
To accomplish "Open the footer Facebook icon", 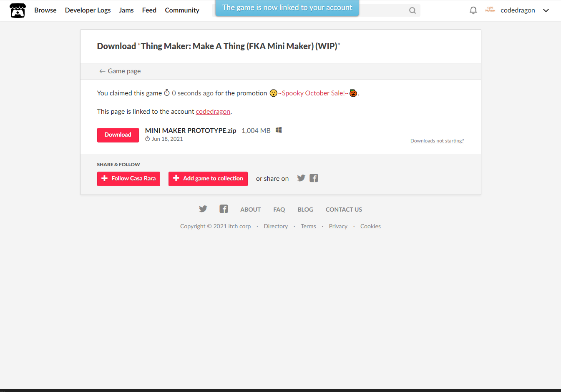I will [224, 209].
